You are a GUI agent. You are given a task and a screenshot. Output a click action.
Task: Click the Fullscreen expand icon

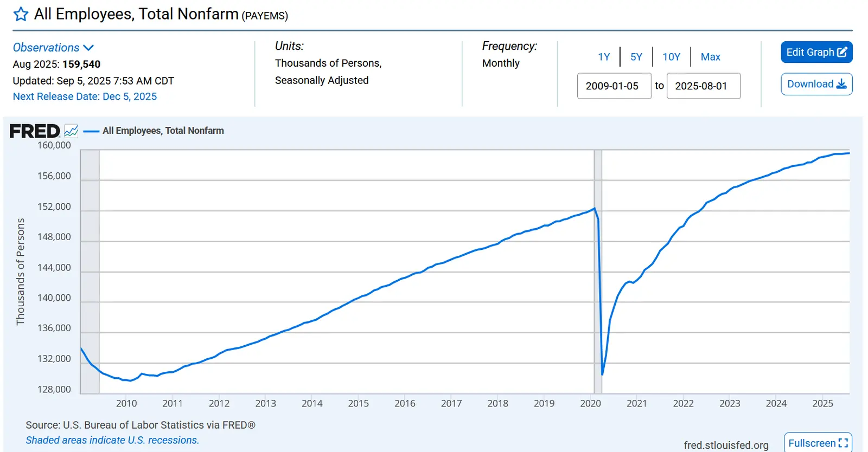click(x=843, y=443)
